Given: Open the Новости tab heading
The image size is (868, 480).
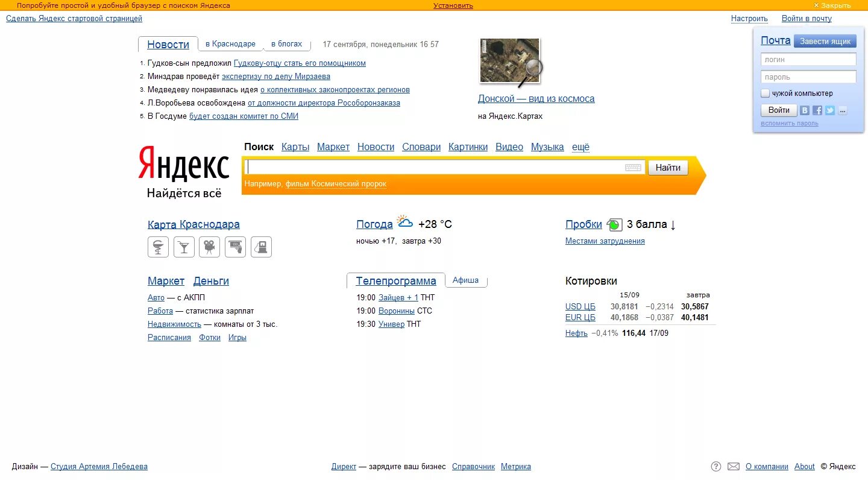Looking at the screenshot, I should pos(168,45).
